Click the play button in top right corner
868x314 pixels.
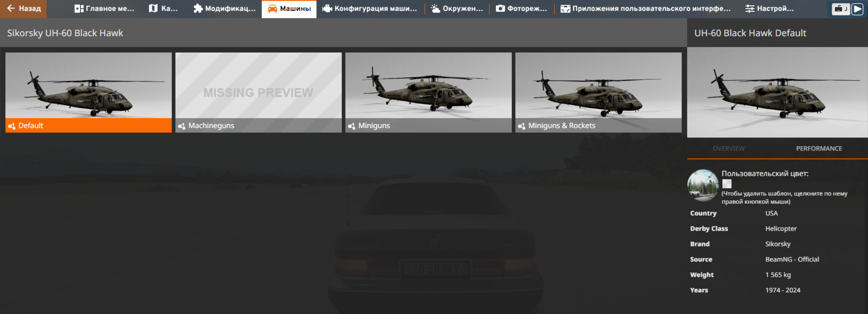pos(857,9)
